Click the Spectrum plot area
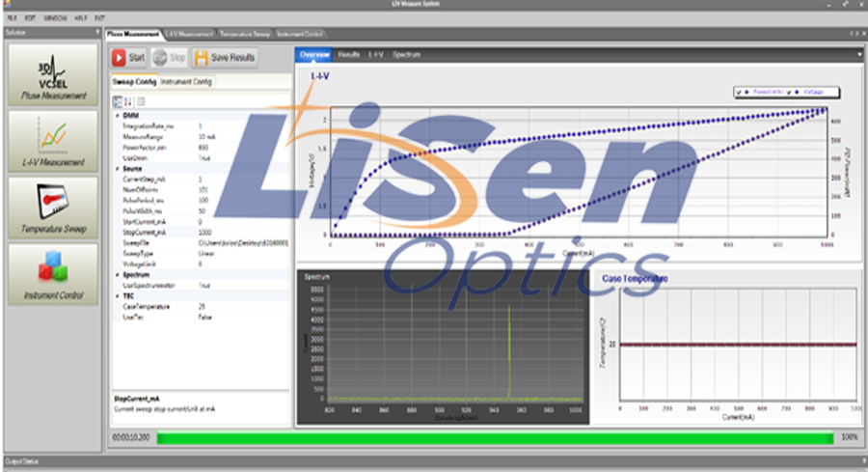The image size is (868, 472). point(455,344)
